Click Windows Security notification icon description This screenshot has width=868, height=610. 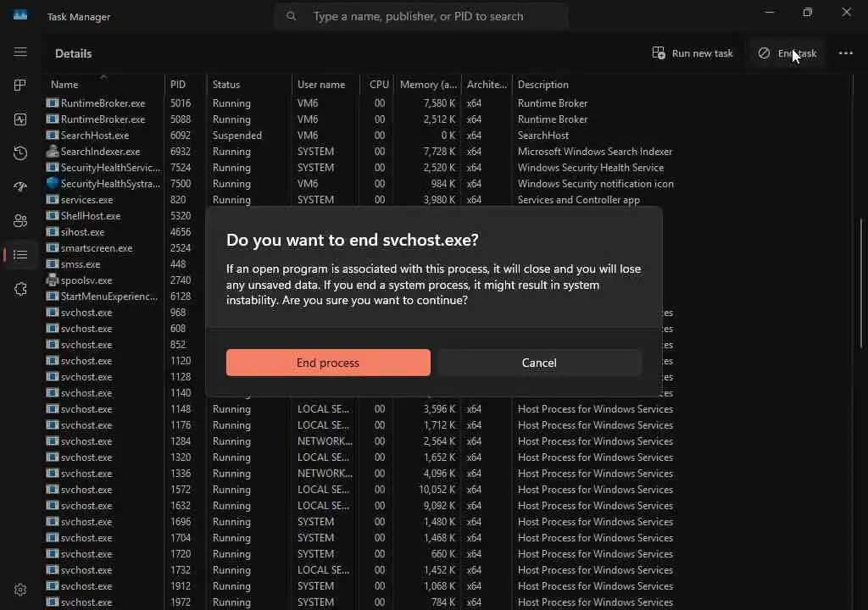pyautogui.click(x=596, y=183)
